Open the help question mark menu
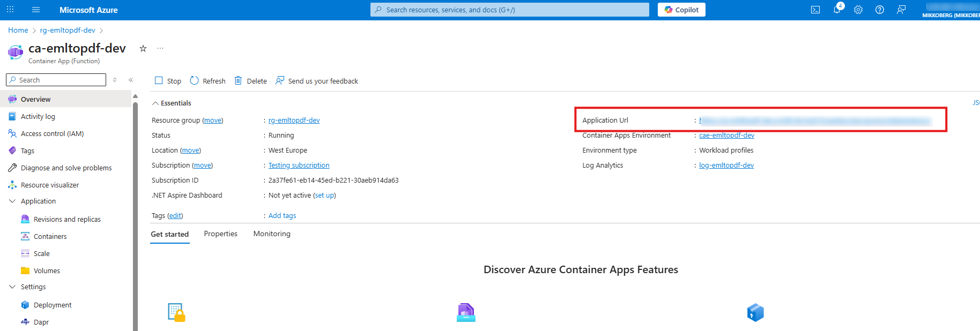 pyautogui.click(x=880, y=10)
